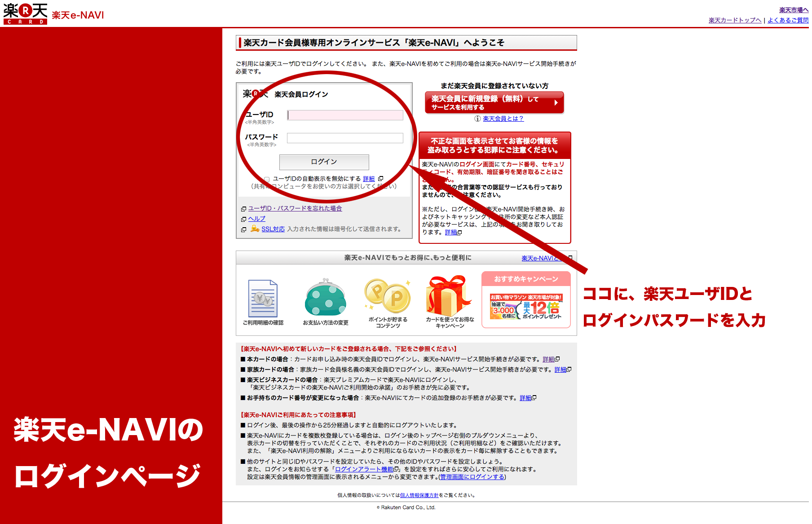This screenshot has height=524, width=812.
Task: Open the 楽天市場へ link
Action: point(794,10)
